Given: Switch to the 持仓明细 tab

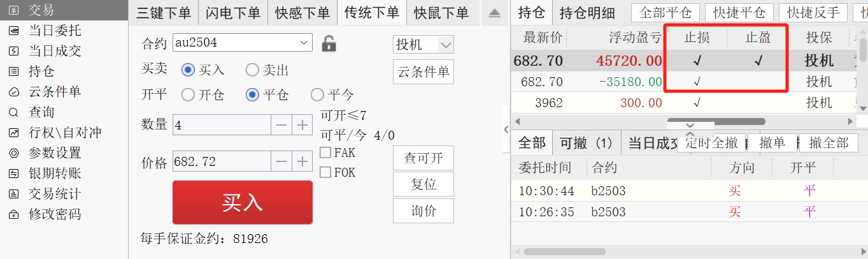Looking at the screenshot, I should [587, 13].
